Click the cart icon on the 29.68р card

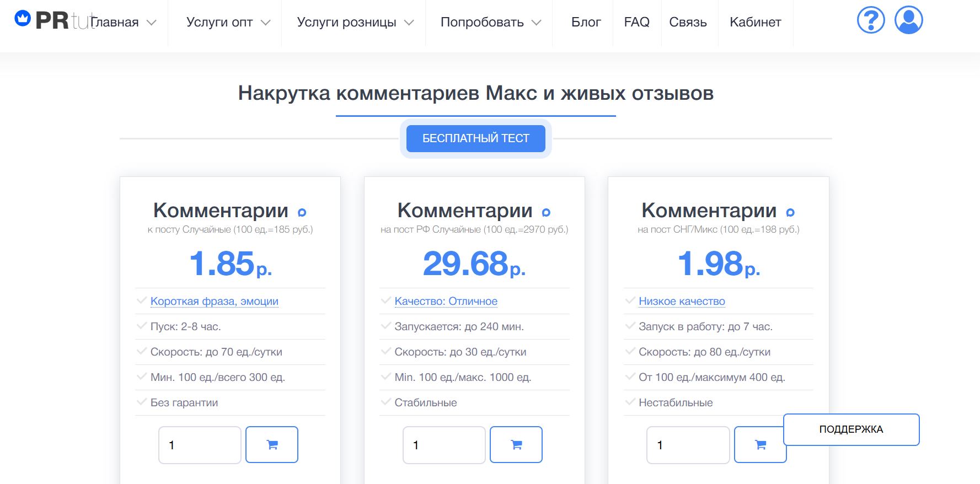[516, 444]
